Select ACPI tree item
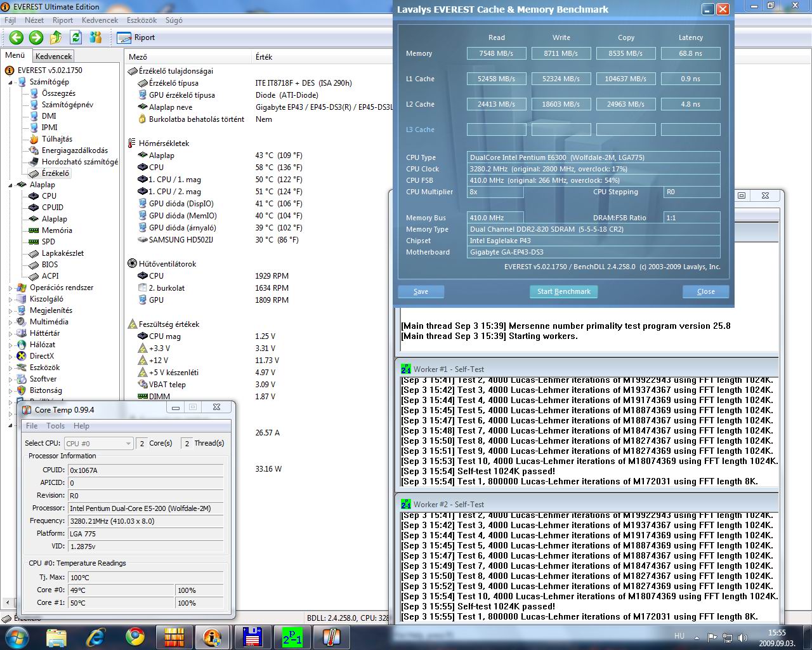This screenshot has width=812, height=650. [x=50, y=276]
